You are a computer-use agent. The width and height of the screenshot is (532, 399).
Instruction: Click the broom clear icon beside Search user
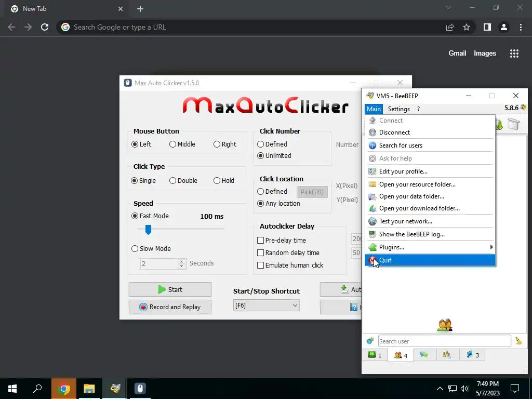point(518,341)
